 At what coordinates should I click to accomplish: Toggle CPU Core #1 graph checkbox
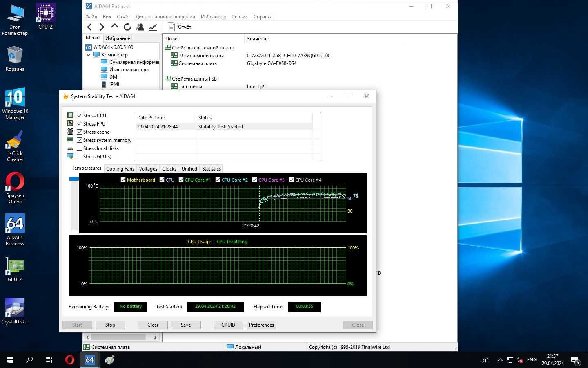[x=181, y=180]
